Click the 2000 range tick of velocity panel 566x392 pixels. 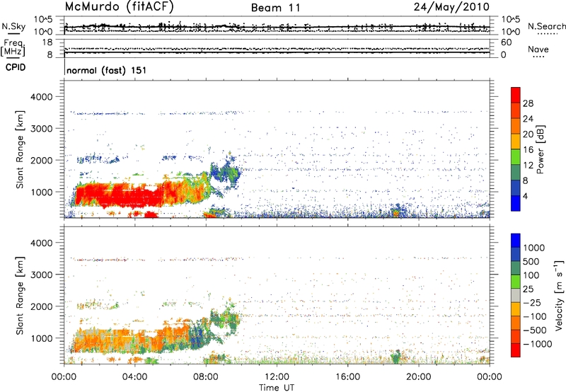[x=41, y=306]
